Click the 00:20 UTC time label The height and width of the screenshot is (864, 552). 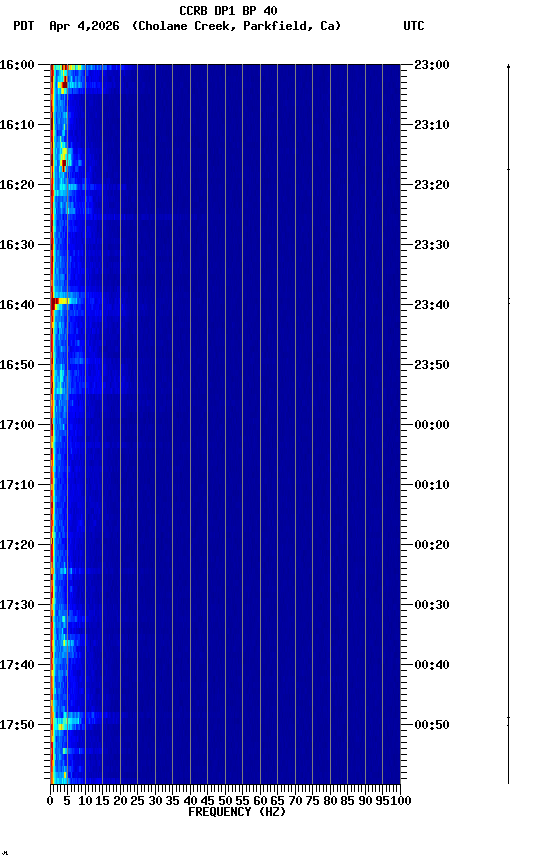coord(432,545)
